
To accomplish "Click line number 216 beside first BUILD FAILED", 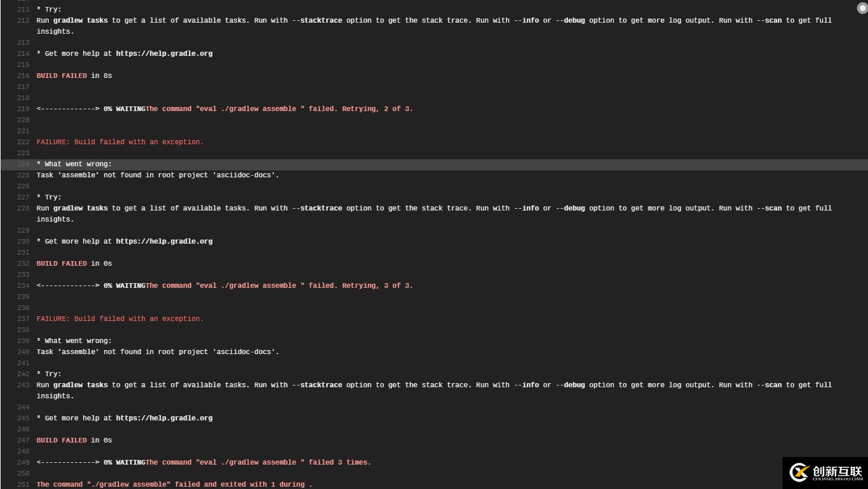I will point(23,76).
